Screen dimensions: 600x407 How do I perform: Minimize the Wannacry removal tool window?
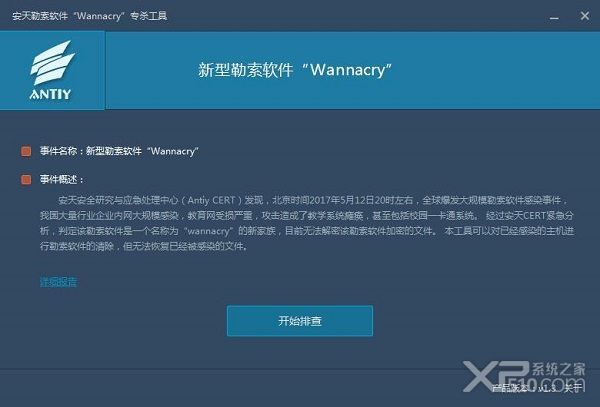[554, 17]
